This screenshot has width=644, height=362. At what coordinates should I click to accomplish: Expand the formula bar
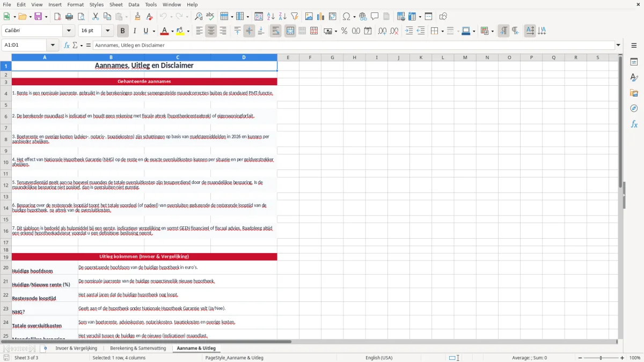618,46
